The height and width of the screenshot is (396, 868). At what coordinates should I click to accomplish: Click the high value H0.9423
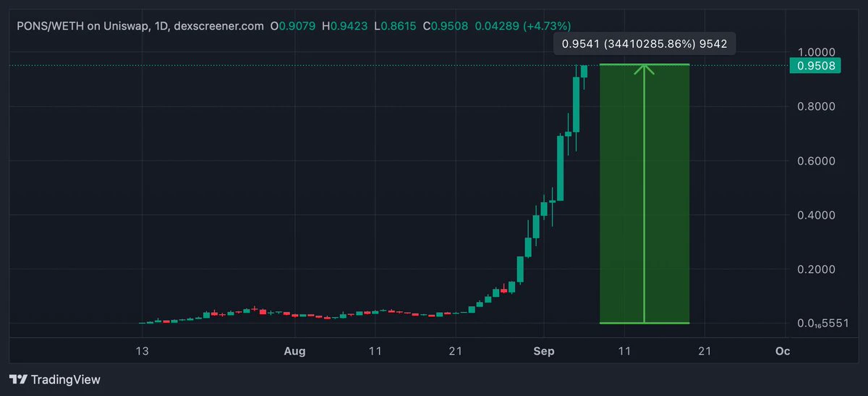[344, 25]
